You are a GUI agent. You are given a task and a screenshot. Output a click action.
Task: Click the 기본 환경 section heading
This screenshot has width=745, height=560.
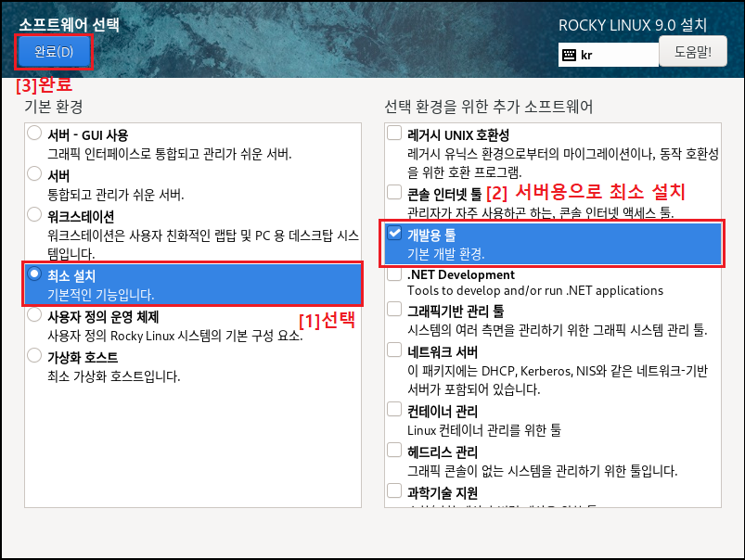click(x=54, y=107)
